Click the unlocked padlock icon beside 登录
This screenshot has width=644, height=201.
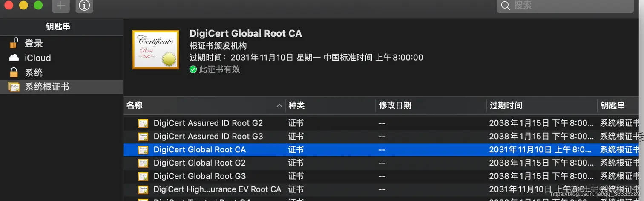point(14,43)
